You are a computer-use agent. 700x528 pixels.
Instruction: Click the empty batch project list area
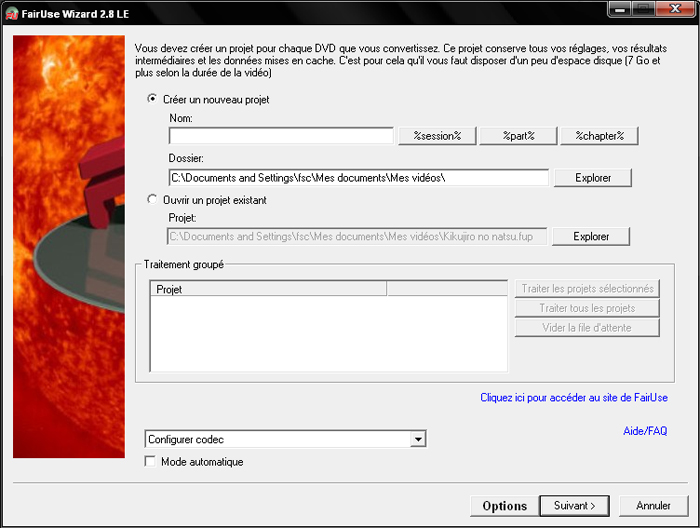pos(329,333)
